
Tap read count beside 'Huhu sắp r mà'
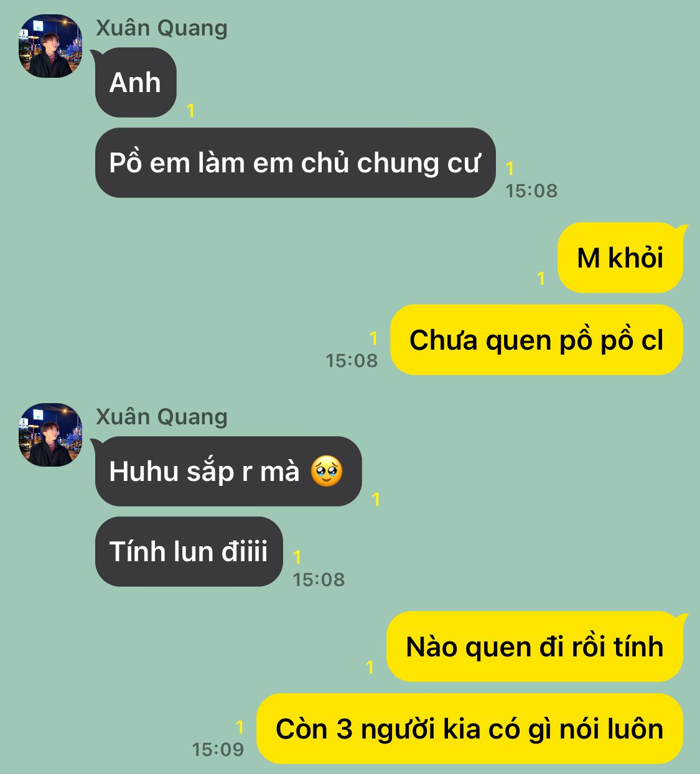click(x=376, y=499)
